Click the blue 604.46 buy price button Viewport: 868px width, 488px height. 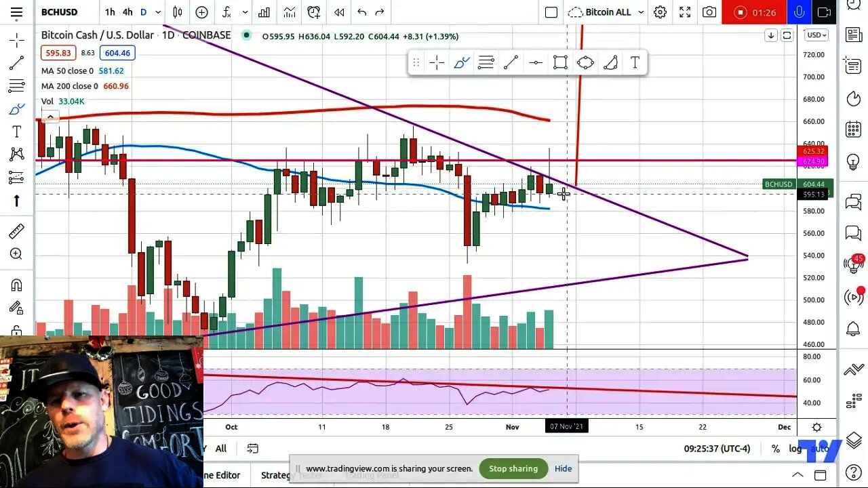coord(117,53)
